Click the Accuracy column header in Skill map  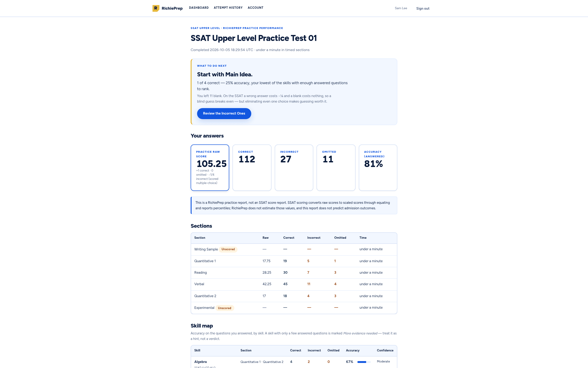point(353,351)
